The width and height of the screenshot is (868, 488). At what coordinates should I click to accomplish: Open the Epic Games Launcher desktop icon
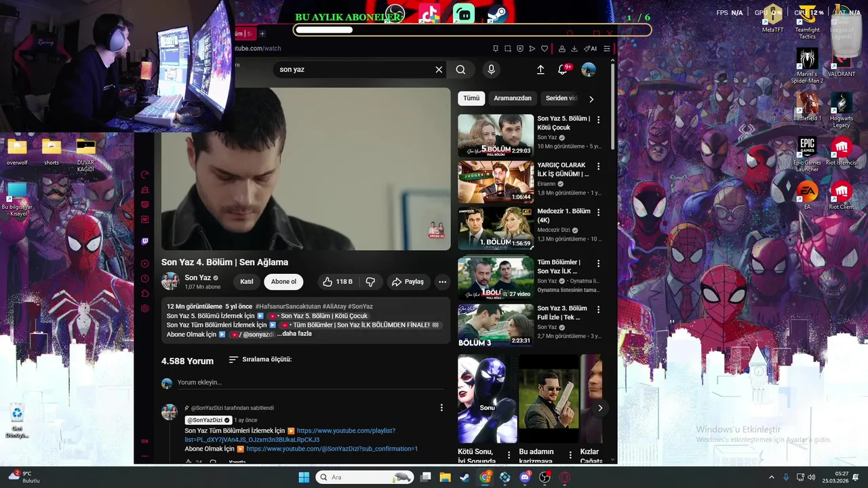pyautogui.click(x=807, y=155)
